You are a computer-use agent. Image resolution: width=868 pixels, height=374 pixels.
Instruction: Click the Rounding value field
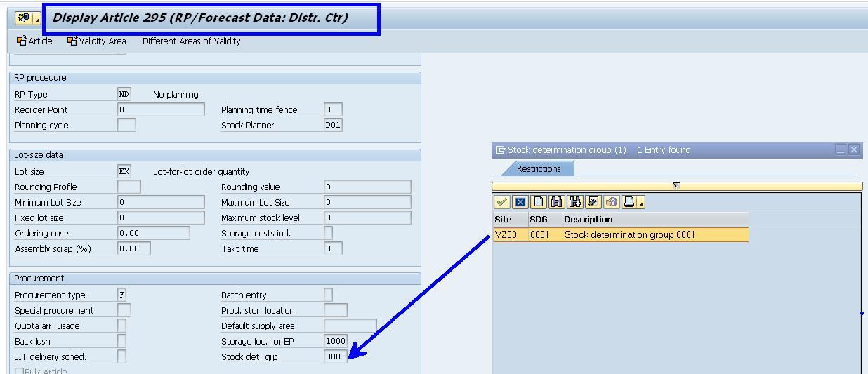tap(367, 187)
